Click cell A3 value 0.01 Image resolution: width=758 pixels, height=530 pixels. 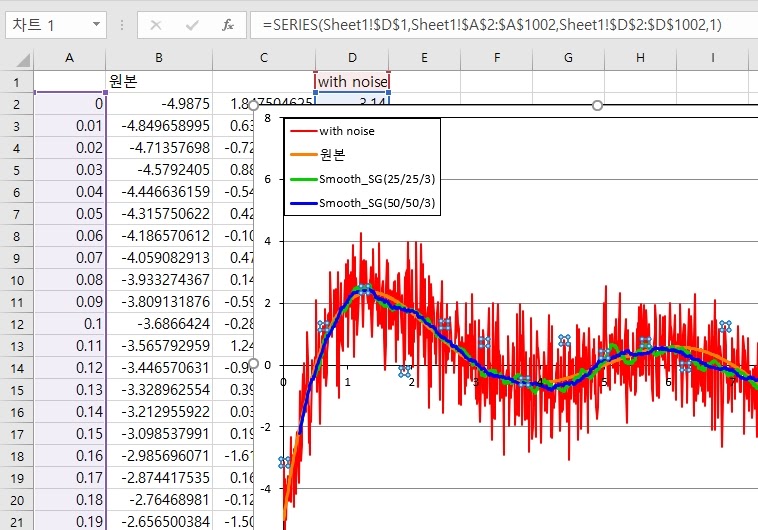(70, 126)
